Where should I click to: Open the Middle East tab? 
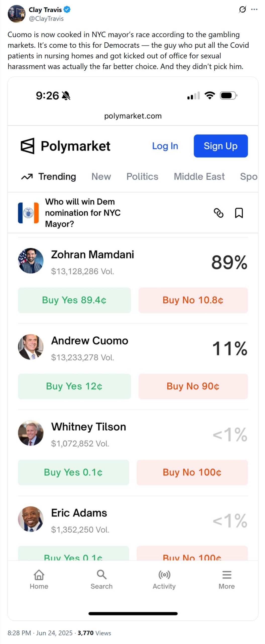(199, 176)
